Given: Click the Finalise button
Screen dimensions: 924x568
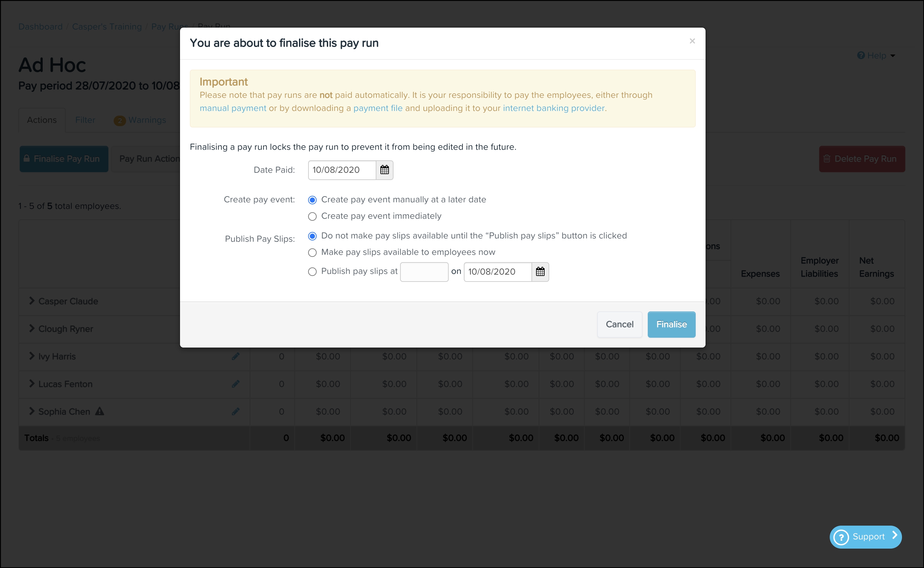Looking at the screenshot, I should (x=671, y=325).
